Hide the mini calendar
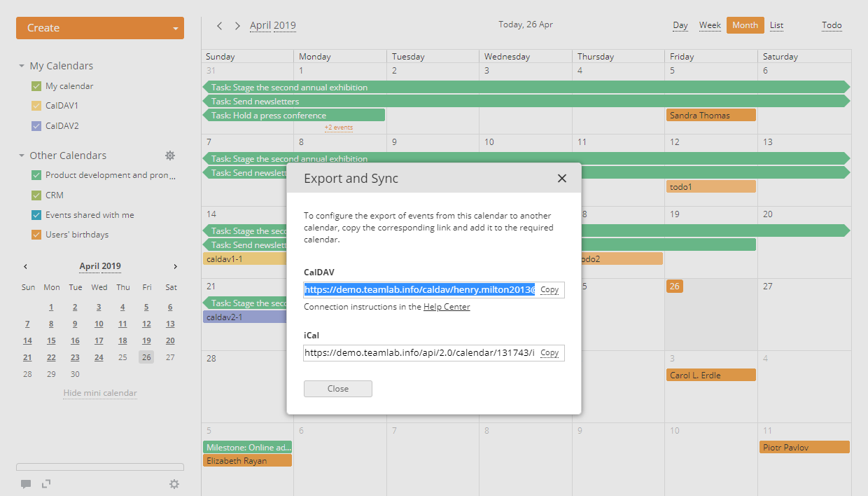Screen dimensions: 868x496 [99, 393]
